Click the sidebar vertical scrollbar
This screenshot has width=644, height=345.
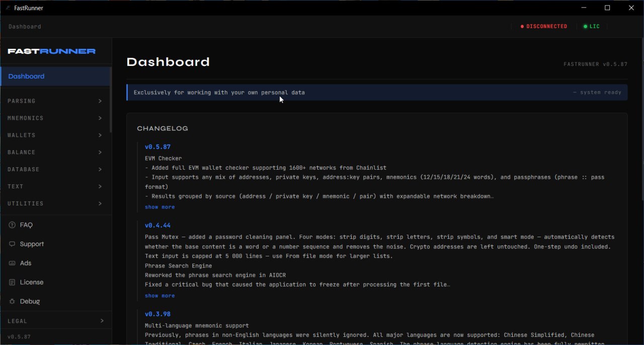(x=111, y=100)
